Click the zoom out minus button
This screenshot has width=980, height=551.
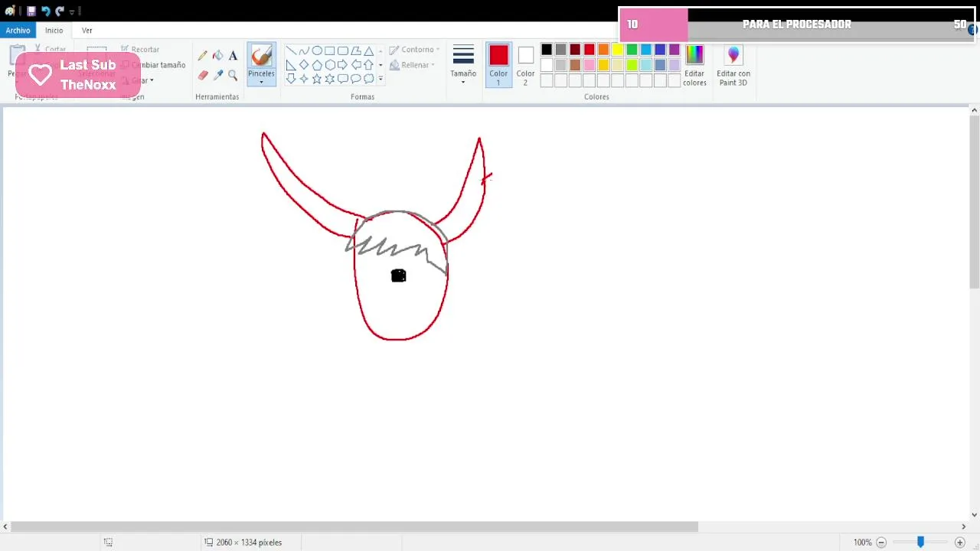(881, 542)
